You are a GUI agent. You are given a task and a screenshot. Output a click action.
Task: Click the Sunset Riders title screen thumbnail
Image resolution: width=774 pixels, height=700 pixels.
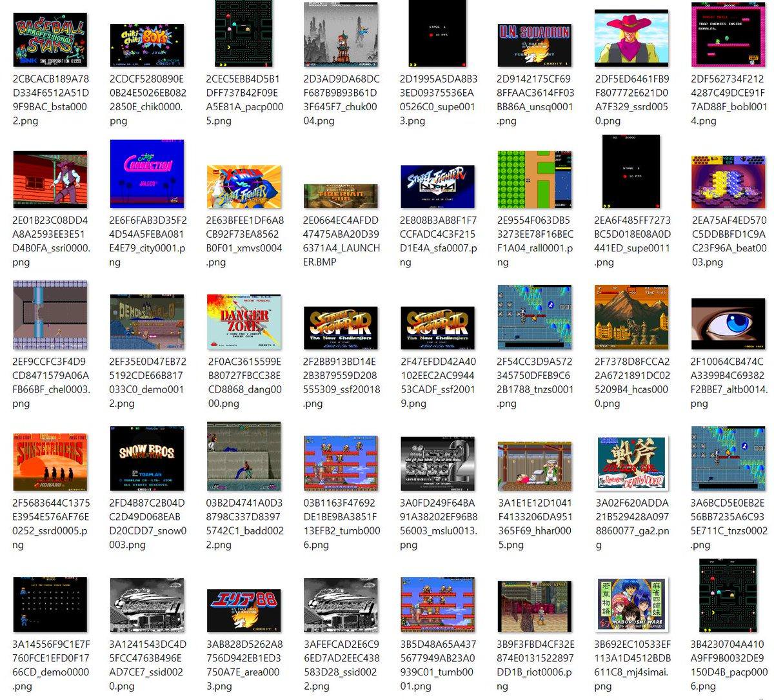(50, 462)
